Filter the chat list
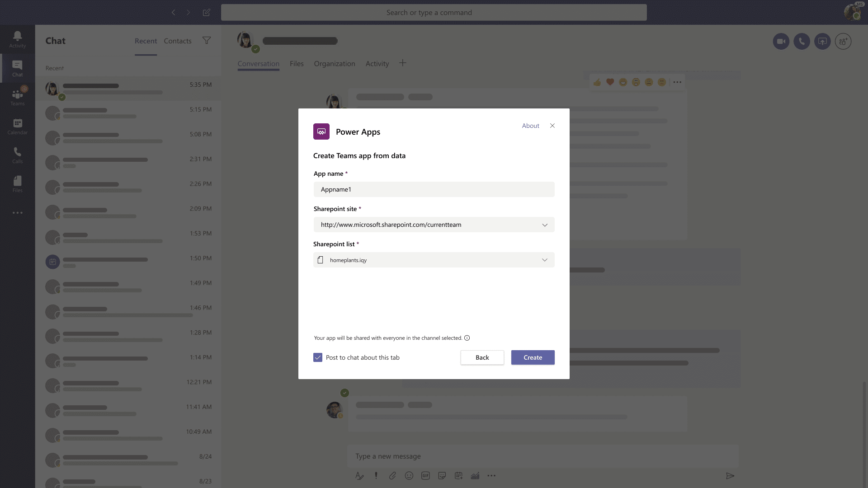 click(x=207, y=41)
